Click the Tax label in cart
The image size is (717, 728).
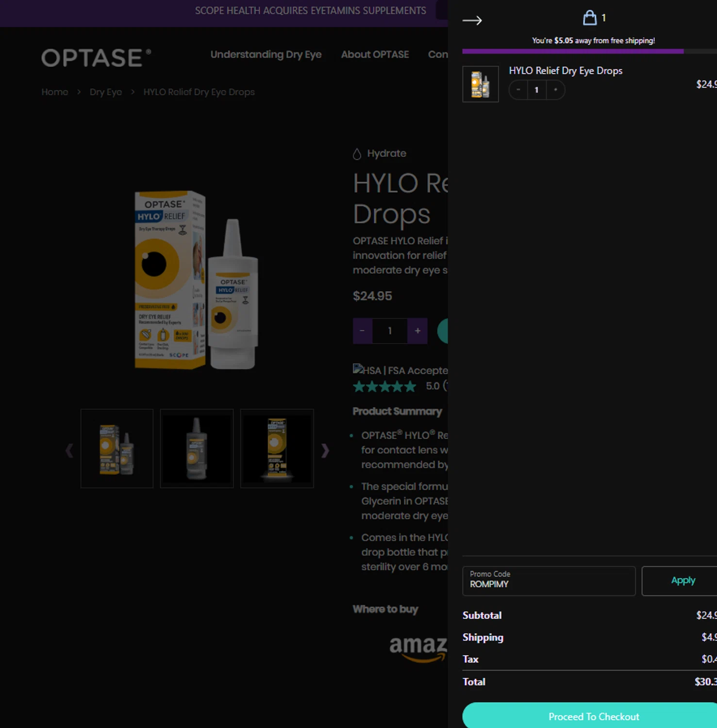(470, 659)
